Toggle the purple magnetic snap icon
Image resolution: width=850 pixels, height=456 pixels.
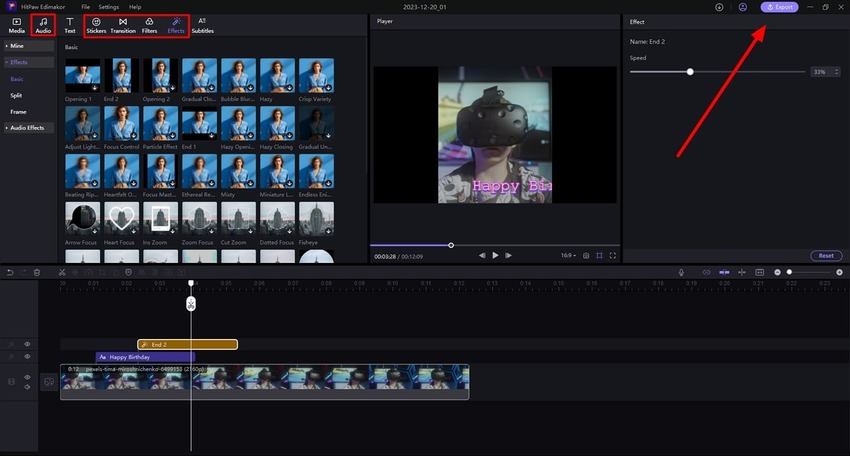point(724,272)
